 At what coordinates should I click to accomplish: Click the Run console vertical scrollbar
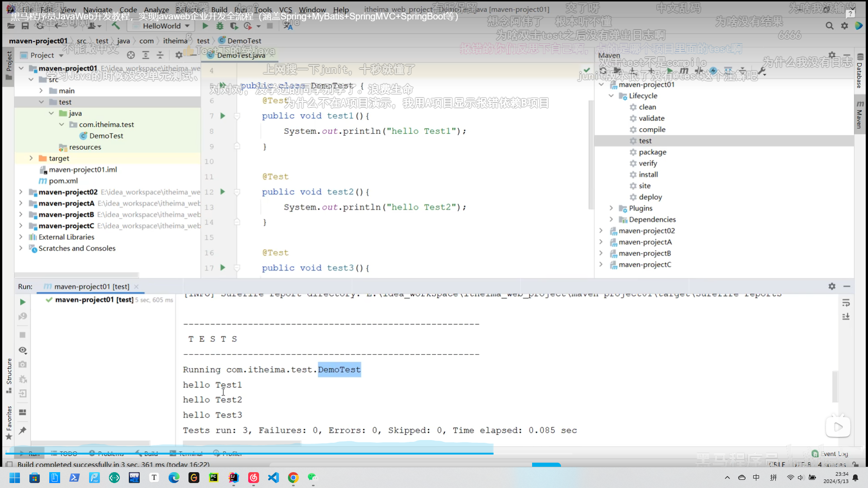tap(835, 387)
